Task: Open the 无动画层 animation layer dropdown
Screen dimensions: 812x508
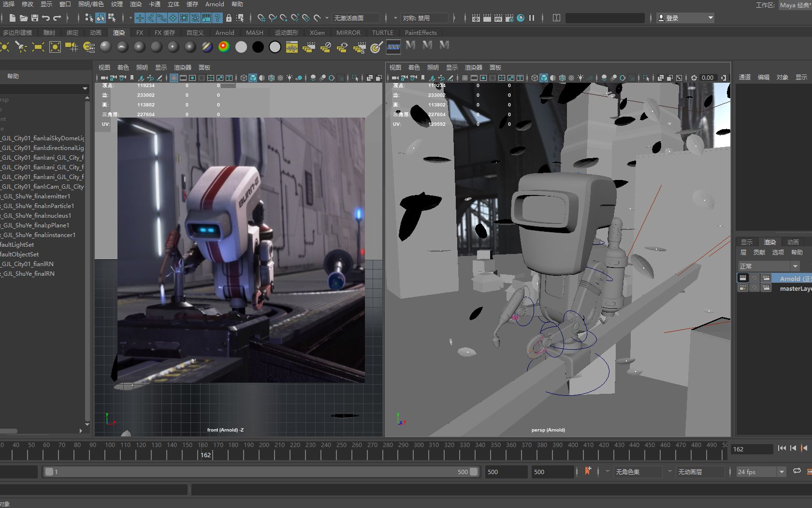Action: [700, 472]
